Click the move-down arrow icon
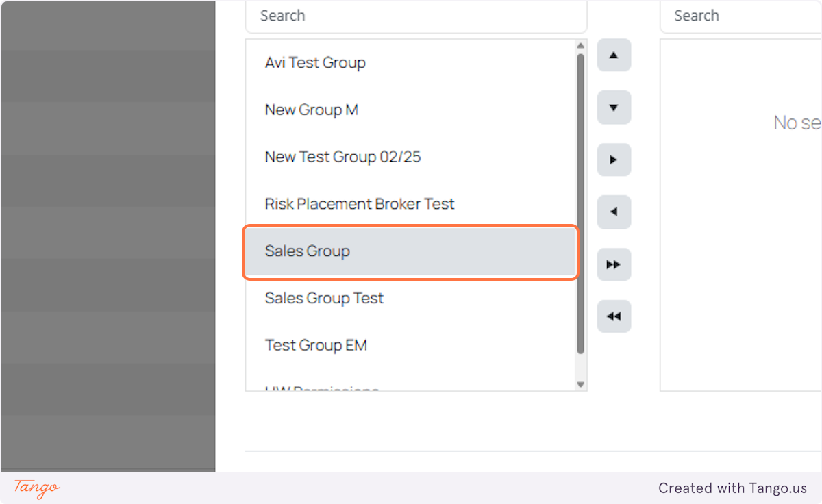822x504 pixels. (614, 107)
